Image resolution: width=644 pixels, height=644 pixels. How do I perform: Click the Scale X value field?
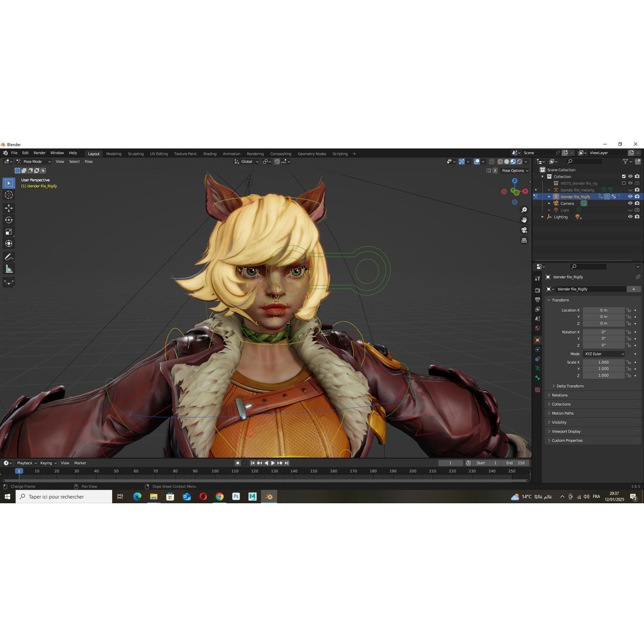pyautogui.click(x=603, y=363)
